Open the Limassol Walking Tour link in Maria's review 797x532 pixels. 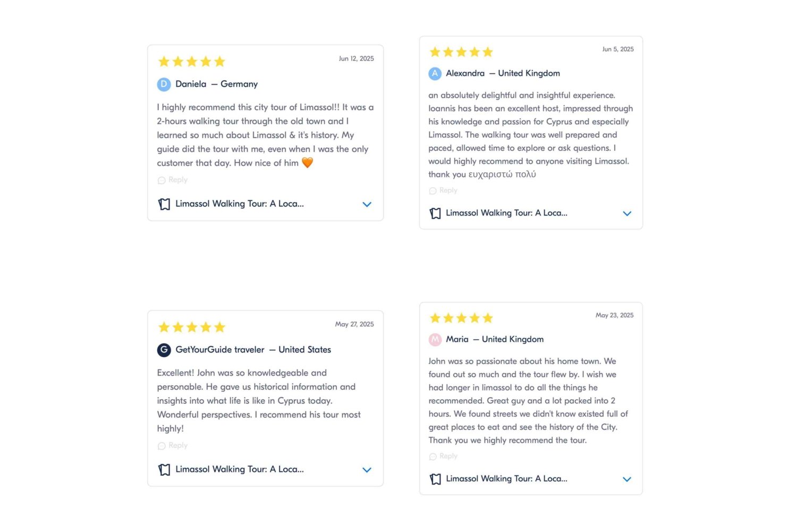[506, 478]
